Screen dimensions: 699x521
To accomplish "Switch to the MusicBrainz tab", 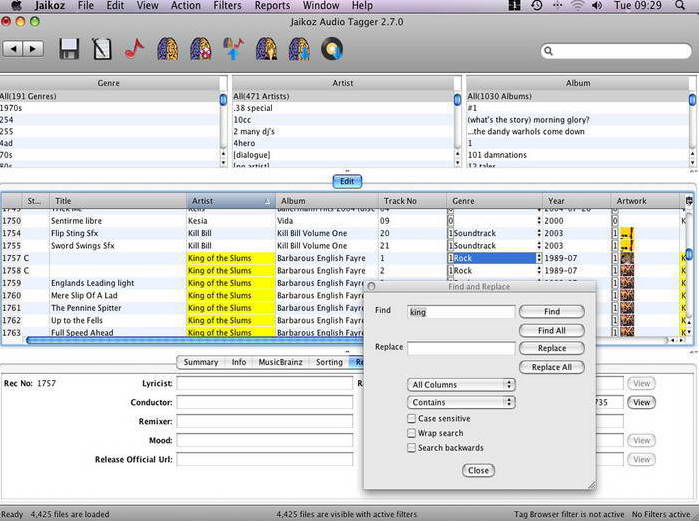I will coord(280,362).
